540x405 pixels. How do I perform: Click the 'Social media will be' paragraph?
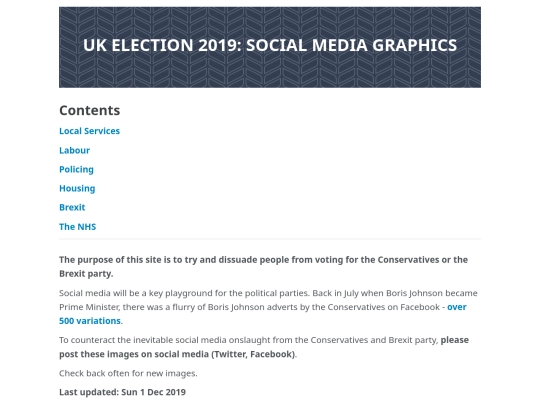tap(268, 307)
